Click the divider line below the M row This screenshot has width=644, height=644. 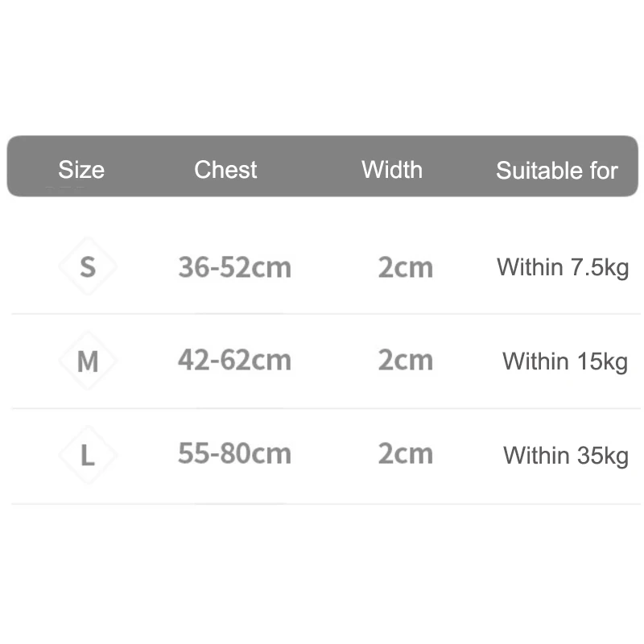(325, 408)
